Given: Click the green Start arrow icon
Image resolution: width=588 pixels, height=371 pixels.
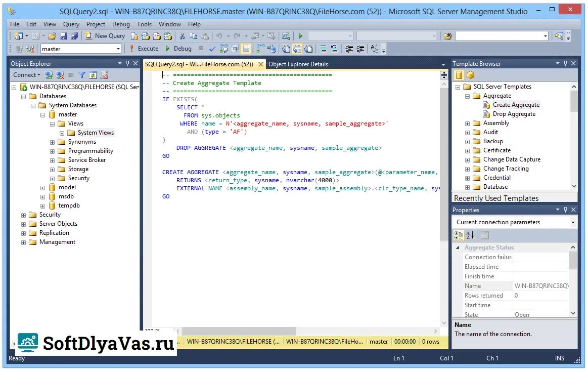Looking at the screenshot, I should click(300, 36).
